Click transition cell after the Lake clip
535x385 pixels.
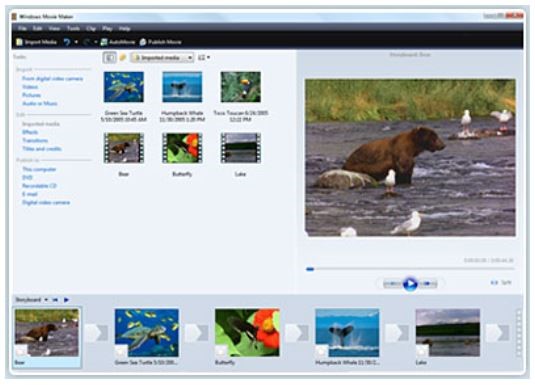(497, 333)
